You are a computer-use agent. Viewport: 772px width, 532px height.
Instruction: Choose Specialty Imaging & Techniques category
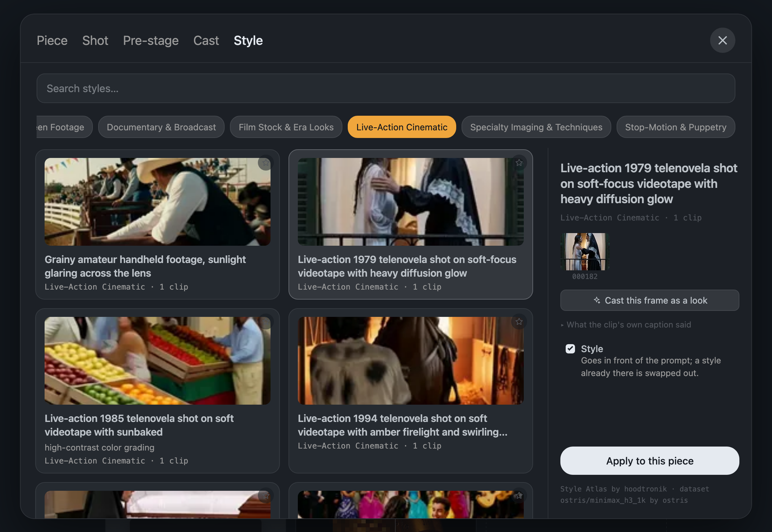(536, 127)
